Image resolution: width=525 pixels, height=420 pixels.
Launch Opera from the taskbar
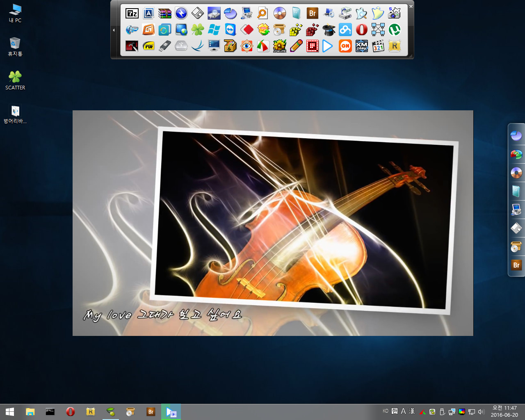point(70,412)
